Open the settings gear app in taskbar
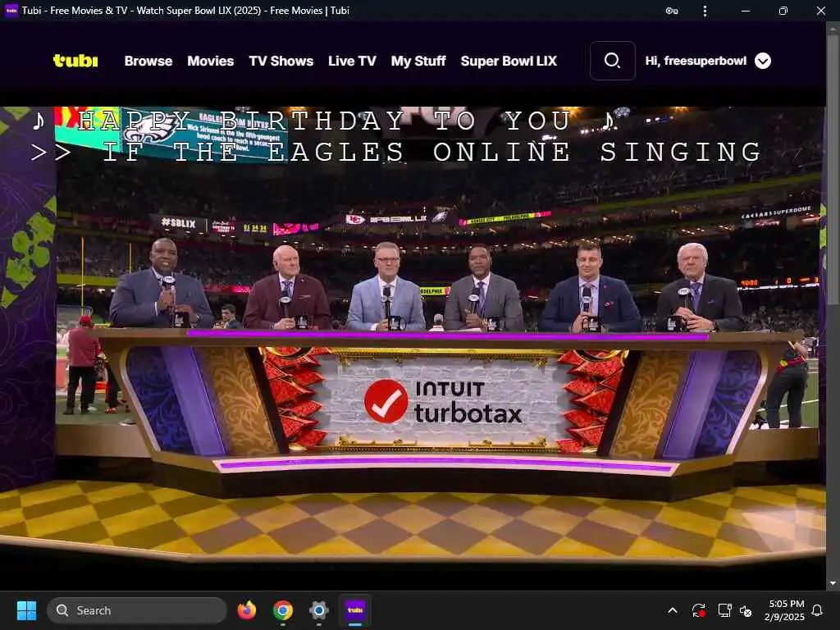This screenshot has width=840, height=630. [319, 610]
